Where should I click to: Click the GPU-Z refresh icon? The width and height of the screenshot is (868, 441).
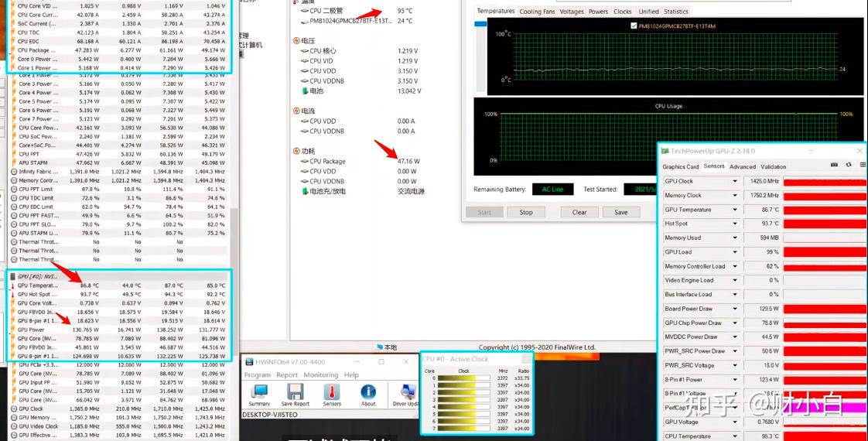click(849, 165)
